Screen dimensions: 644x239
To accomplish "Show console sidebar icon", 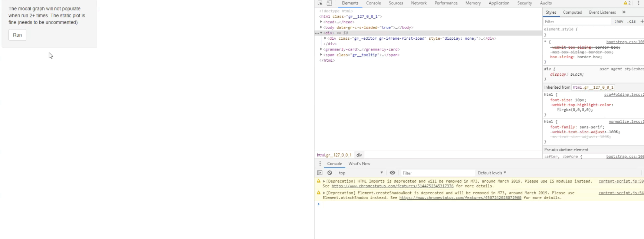I will point(320,173).
